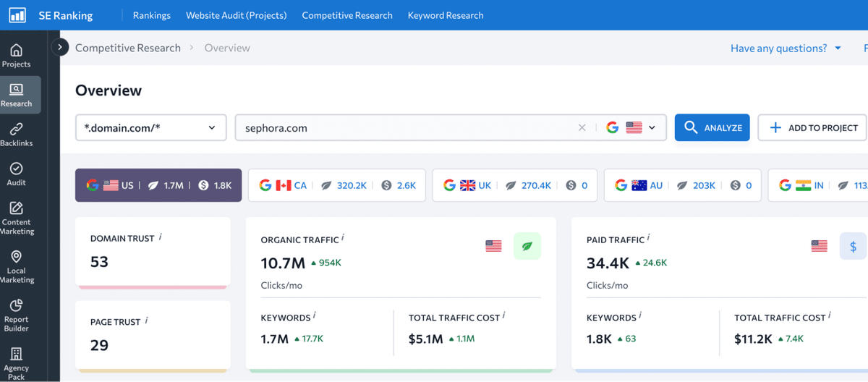The height and width of the screenshot is (382, 868).
Task: Open Backlinks in the sidebar
Action: coord(16,135)
